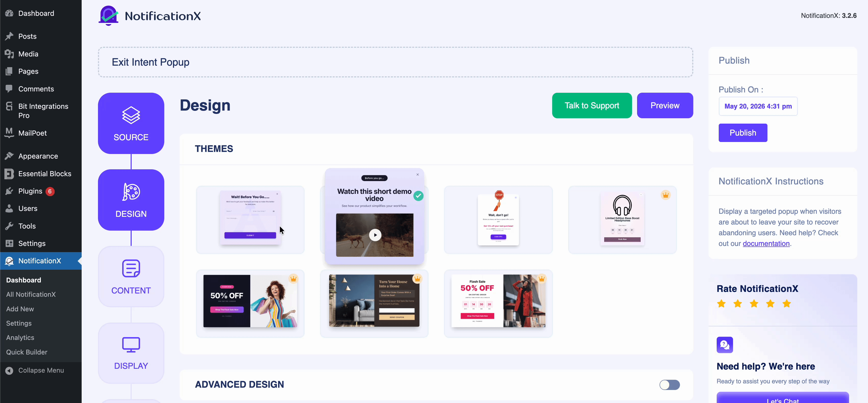Screen dimensions: 868x403
Task: Click the Pages icon in sidebar
Action: tap(9, 71)
